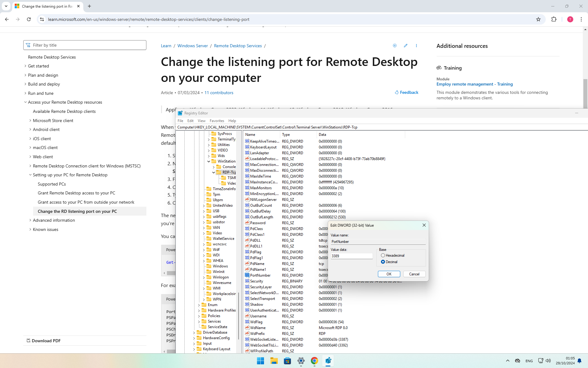Screen dimensions: 588x368
Task: Open the tab search dropdown arrow
Action: (x=6, y=6)
